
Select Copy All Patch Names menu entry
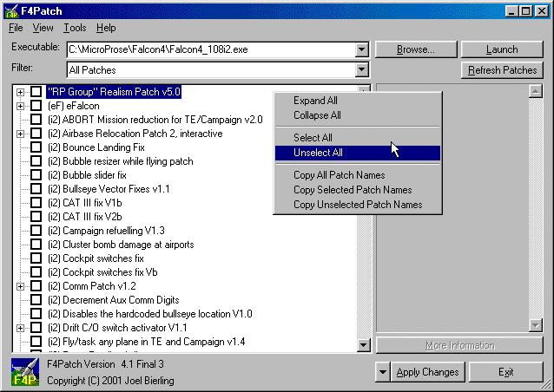[x=339, y=176]
